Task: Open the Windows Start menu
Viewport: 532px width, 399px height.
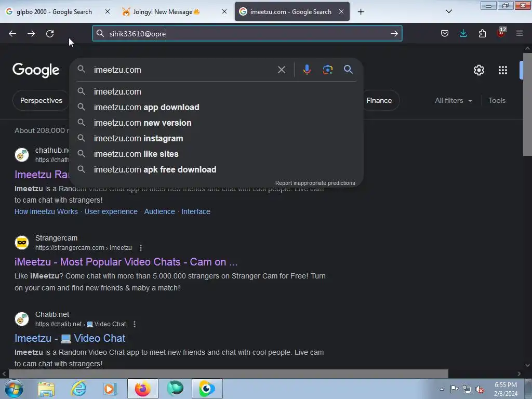Action: 14,389
